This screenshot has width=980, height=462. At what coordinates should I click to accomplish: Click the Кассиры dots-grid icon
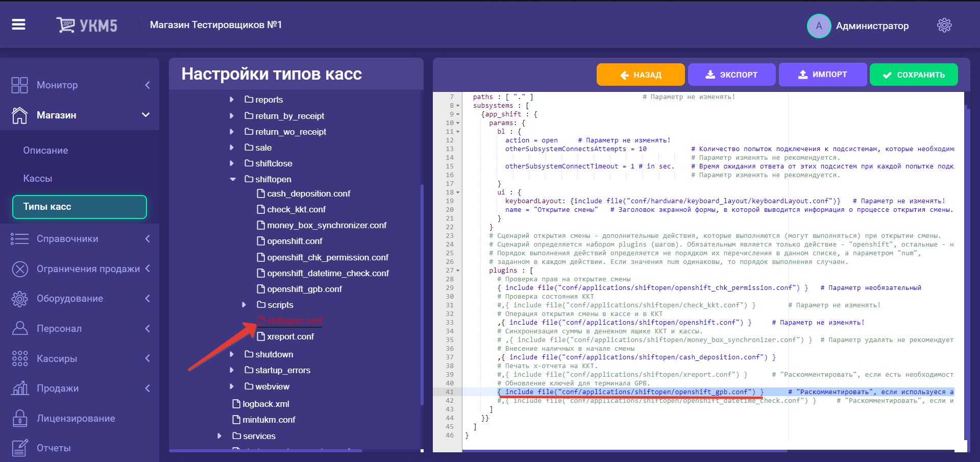20,358
